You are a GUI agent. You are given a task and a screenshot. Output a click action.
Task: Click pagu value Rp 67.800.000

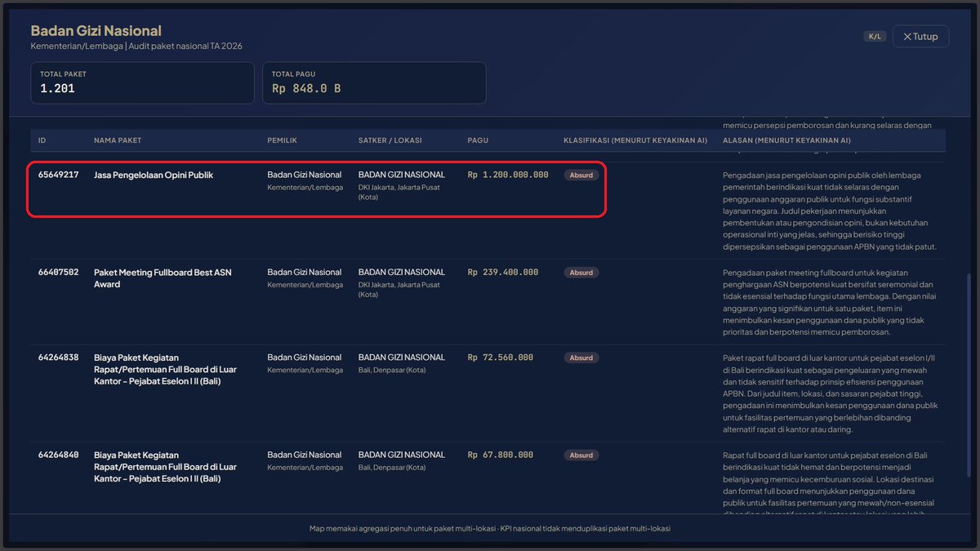coord(501,455)
